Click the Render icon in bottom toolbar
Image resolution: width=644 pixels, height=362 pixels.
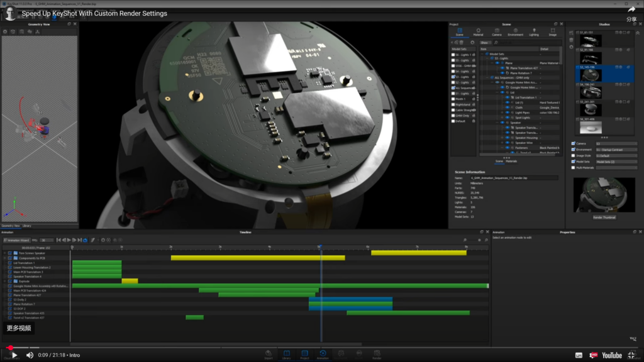(x=377, y=355)
